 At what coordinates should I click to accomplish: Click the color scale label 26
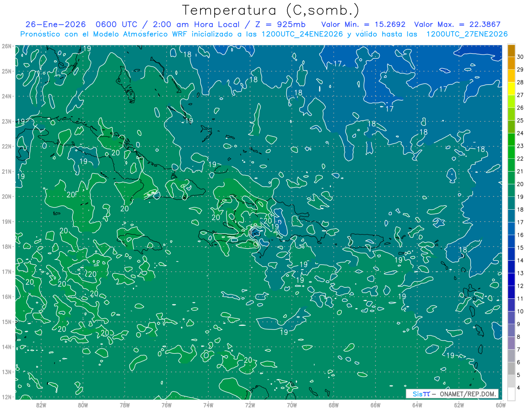coord(520,107)
